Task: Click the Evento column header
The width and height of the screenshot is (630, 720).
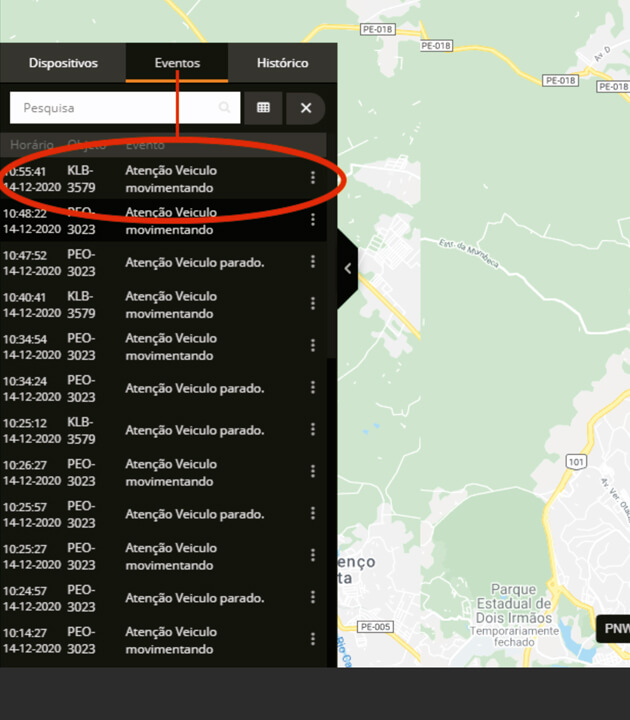Action: pos(145,145)
